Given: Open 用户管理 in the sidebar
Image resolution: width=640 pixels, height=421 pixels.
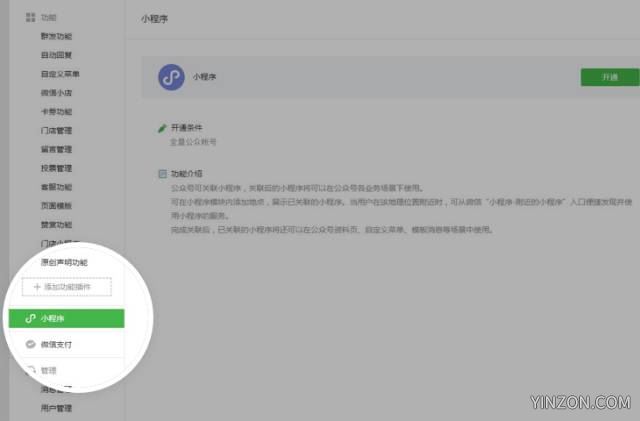Looking at the screenshot, I should pos(56,408).
